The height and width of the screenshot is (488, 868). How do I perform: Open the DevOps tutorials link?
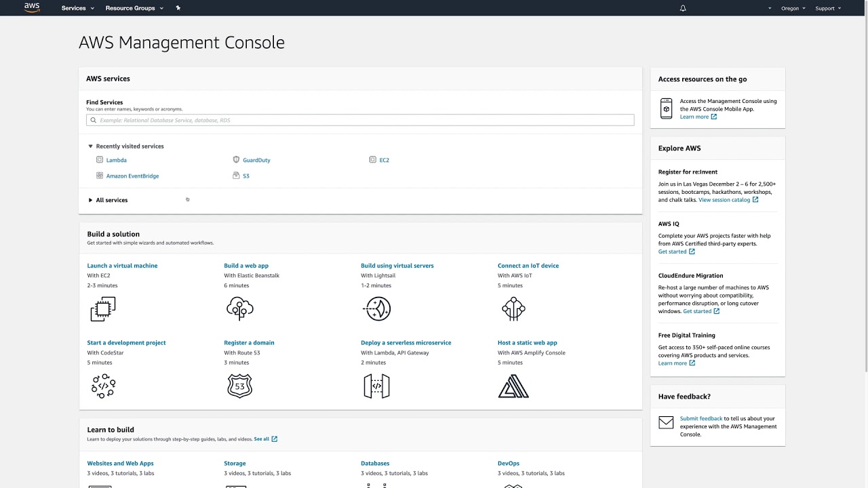(509, 464)
